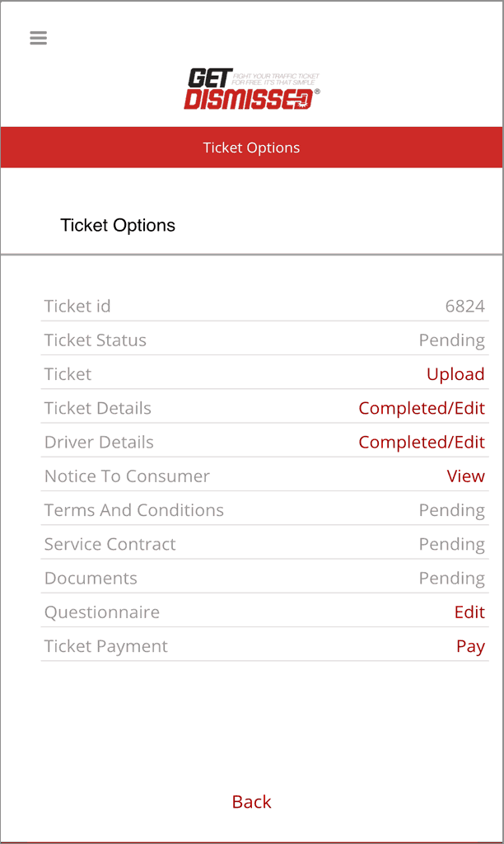Click the Documents row label
Screen dimensions: 504x844
[x=91, y=579]
